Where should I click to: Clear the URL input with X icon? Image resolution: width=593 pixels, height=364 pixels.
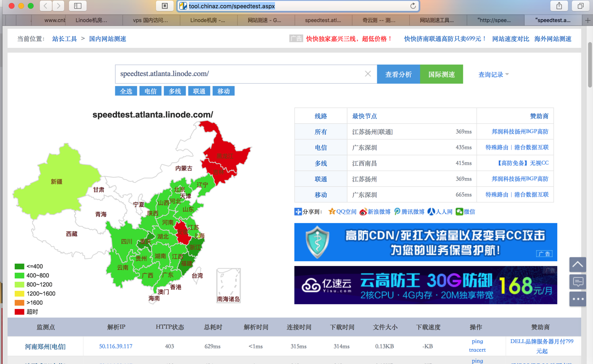click(368, 74)
